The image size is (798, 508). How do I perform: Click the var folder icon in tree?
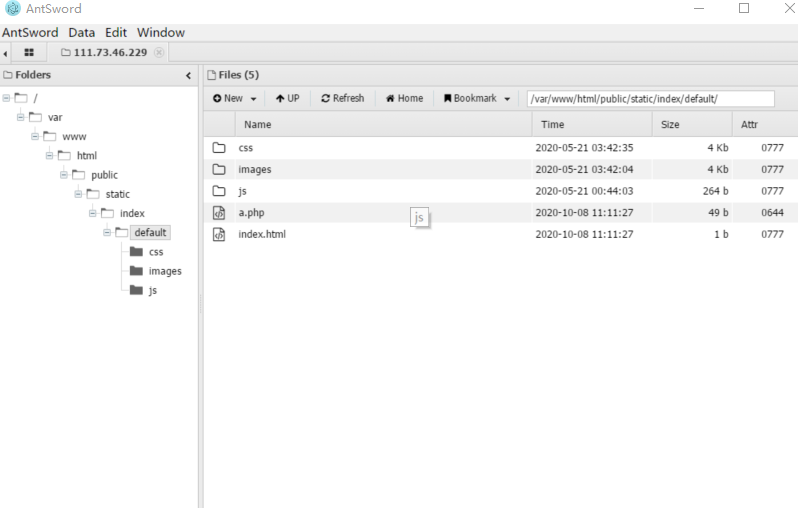click(35, 117)
